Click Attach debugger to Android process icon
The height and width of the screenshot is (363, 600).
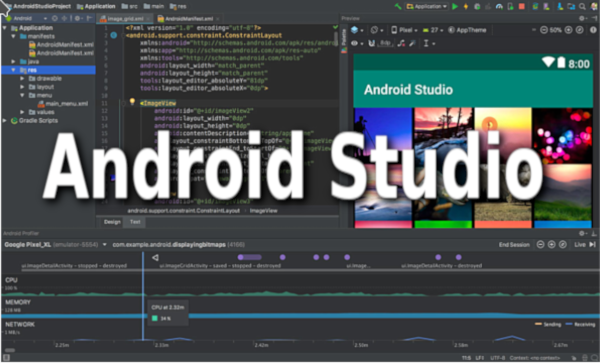click(x=510, y=7)
